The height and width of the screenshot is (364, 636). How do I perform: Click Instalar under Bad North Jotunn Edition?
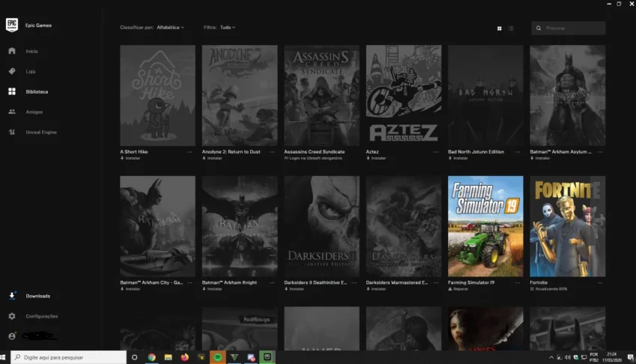pyautogui.click(x=458, y=158)
